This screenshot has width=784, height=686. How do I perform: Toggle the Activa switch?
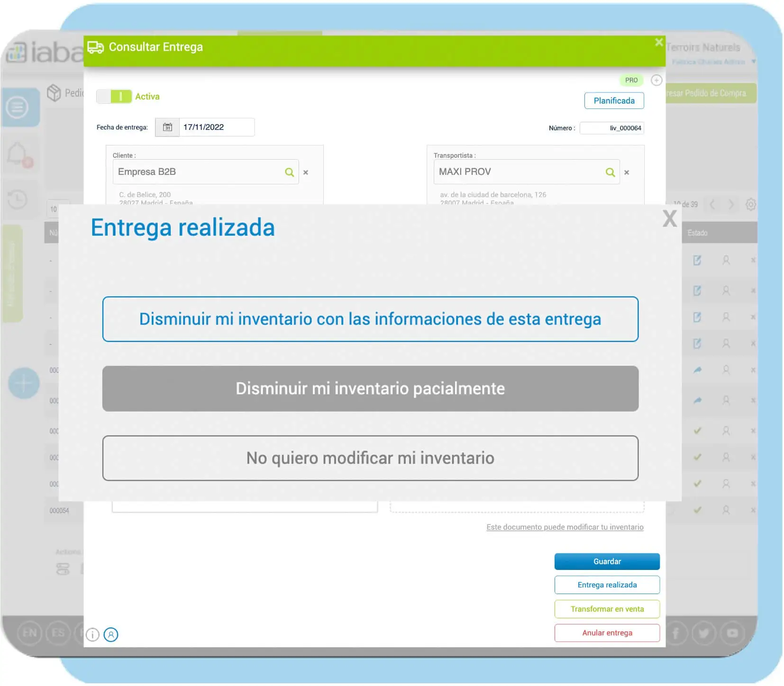(x=114, y=97)
